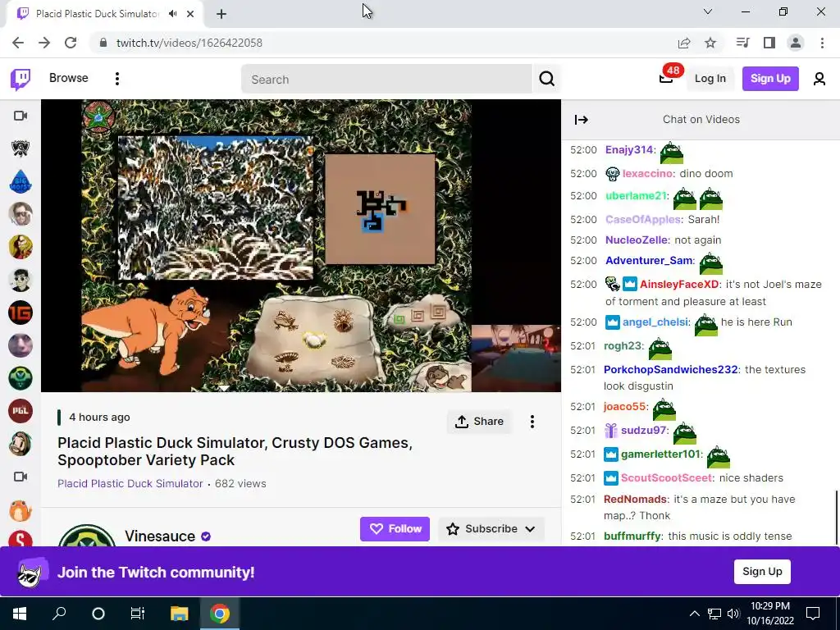Click the Chat on Videos header
Viewport: 840px width, 630px height.
(x=701, y=120)
